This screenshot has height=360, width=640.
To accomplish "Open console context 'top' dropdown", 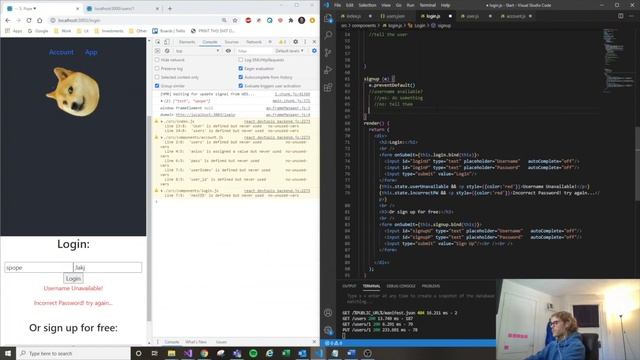I will point(197,51).
